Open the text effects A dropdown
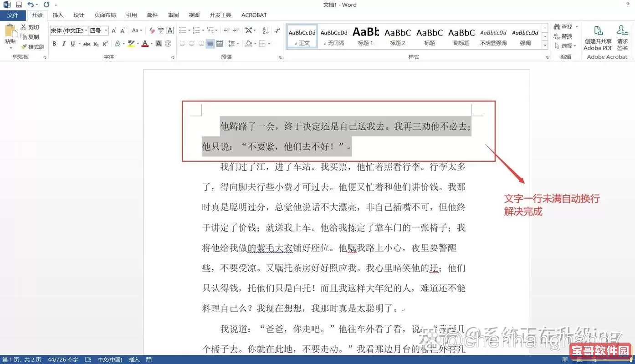The width and height of the screenshot is (635, 364). pos(119,44)
